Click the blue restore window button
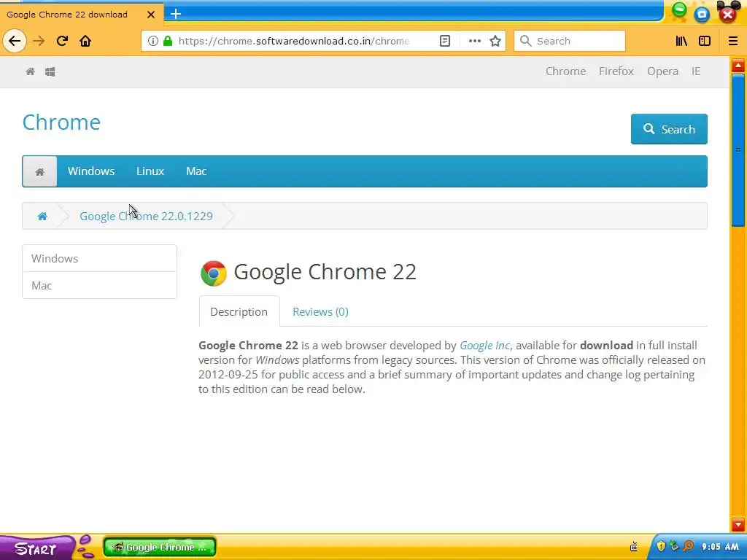The width and height of the screenshot is (747, 560). pos(702,14)
